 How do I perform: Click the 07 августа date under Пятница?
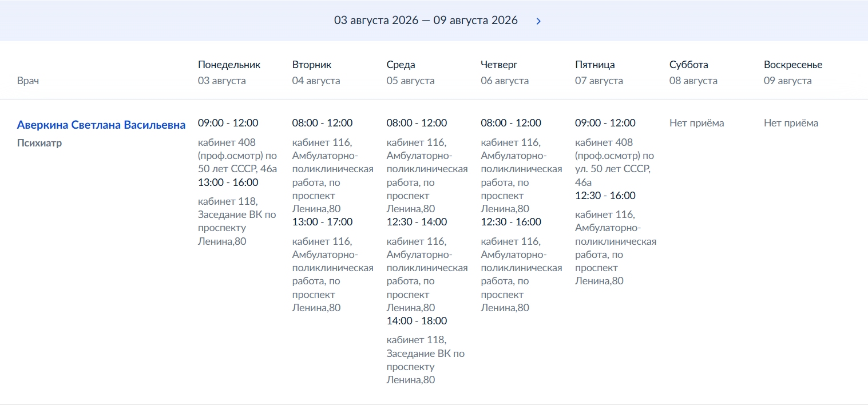point(599,81)
